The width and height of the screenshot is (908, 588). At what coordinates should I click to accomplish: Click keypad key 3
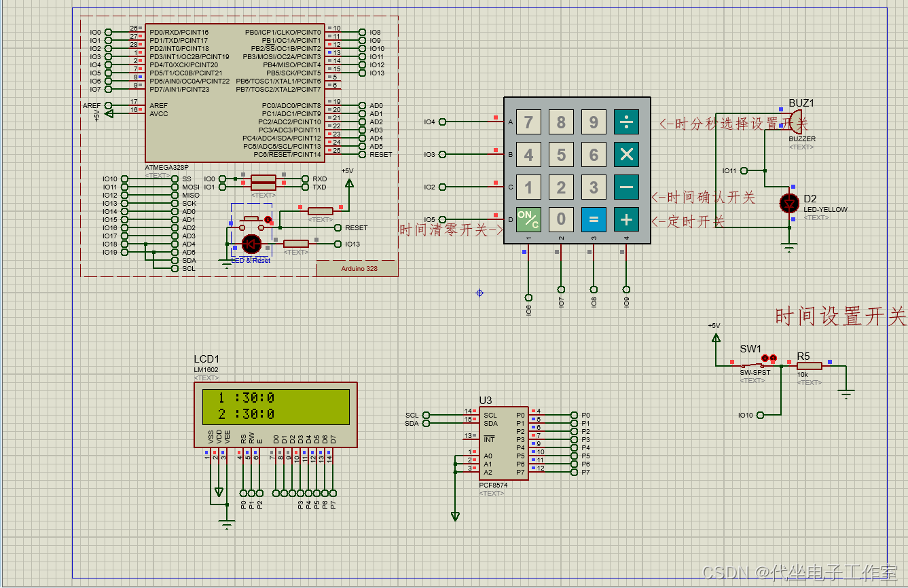click(x=594, y=187)
